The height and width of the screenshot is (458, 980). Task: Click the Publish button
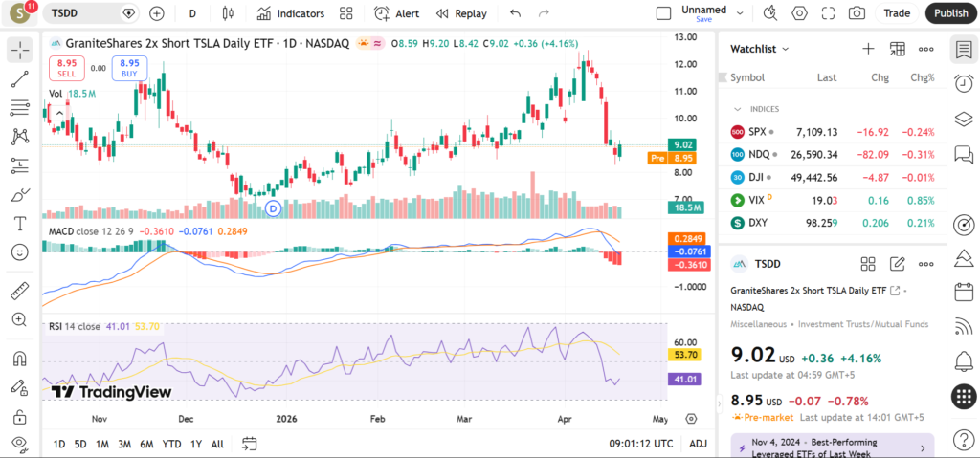click(x=950, y=13)
